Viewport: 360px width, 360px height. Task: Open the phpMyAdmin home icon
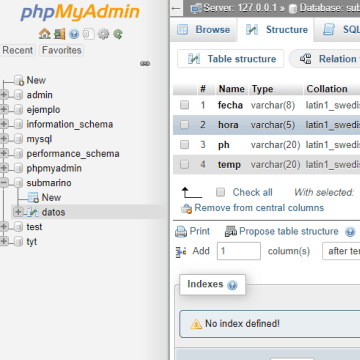[45, 34]
